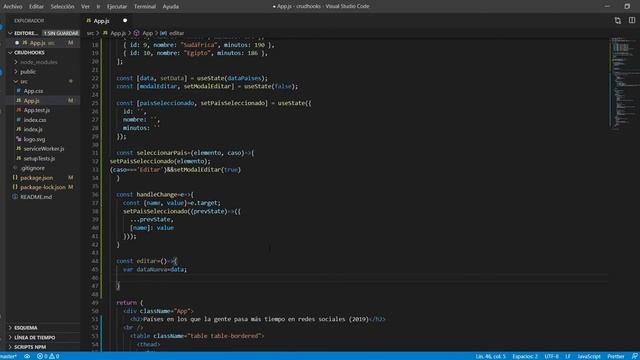The image size is (640, 360).
Task: Open package.json file
Action: [x=36, y=178]
